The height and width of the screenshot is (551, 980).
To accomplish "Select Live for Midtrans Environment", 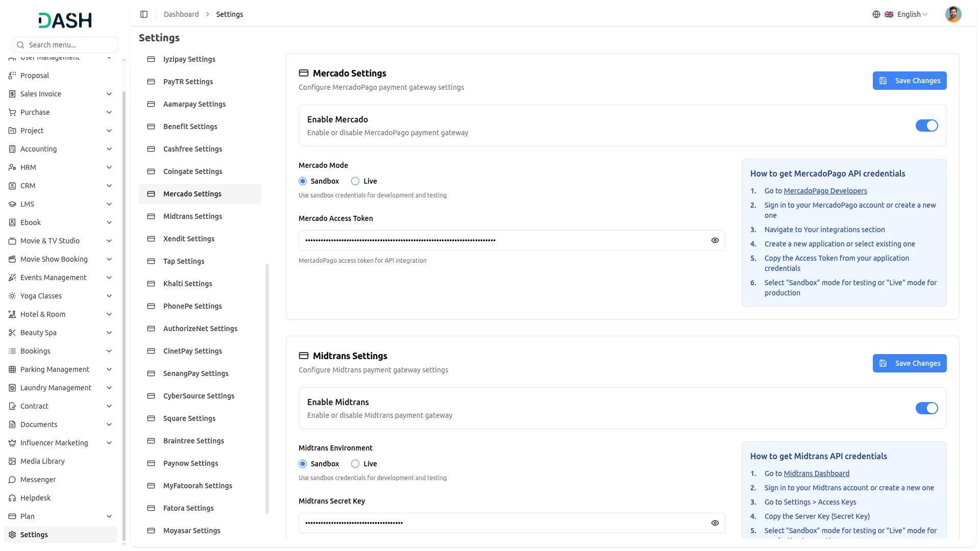I will pyautogui.click(x=355, y=464).
